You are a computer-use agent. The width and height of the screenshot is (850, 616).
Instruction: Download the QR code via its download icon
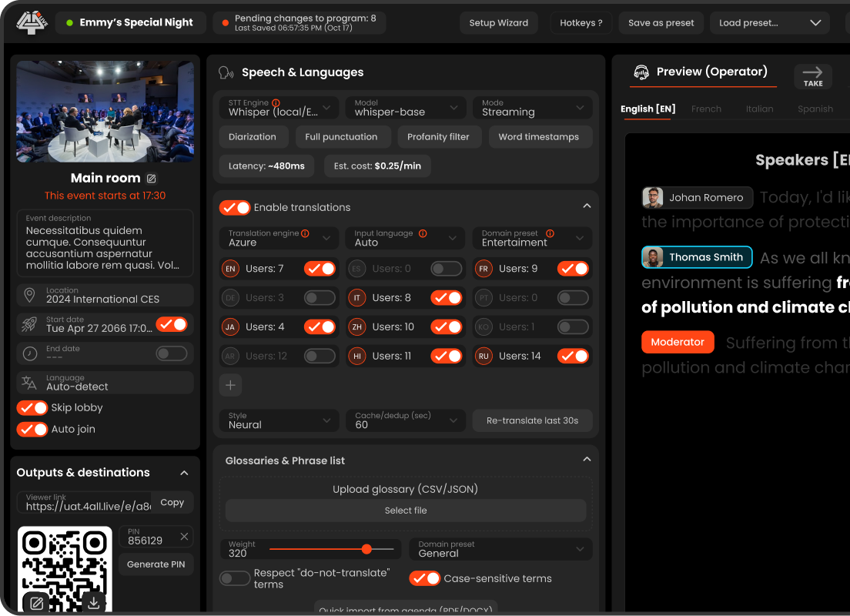pos(93,604)
